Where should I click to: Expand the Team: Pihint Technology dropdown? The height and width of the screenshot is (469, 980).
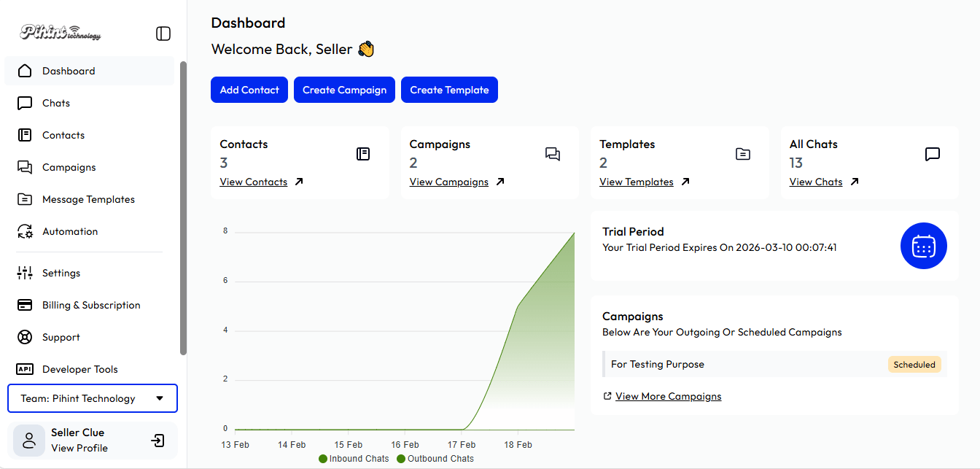93,398
